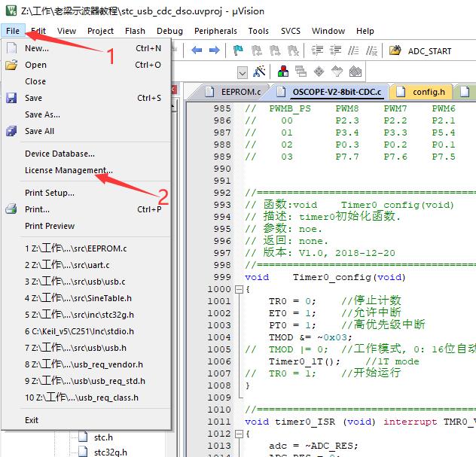
Task: Open Device Database... from the File menu
Action: tap(86, 154)
